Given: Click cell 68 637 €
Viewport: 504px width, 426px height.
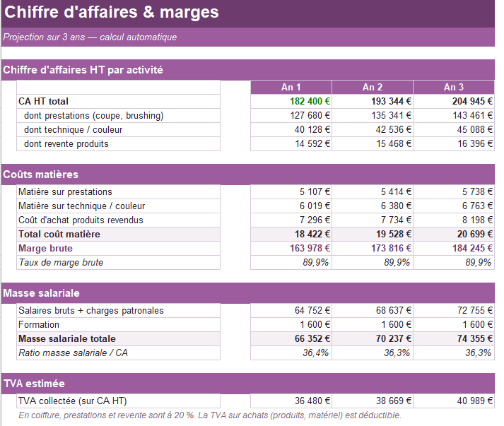Looking at the screenshot, I should point(373,310).
